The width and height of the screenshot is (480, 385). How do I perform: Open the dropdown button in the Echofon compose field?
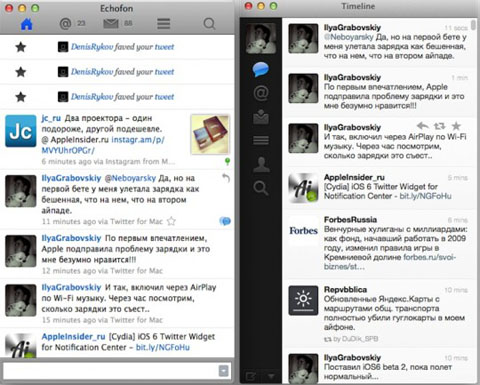[x=224, y=371]
